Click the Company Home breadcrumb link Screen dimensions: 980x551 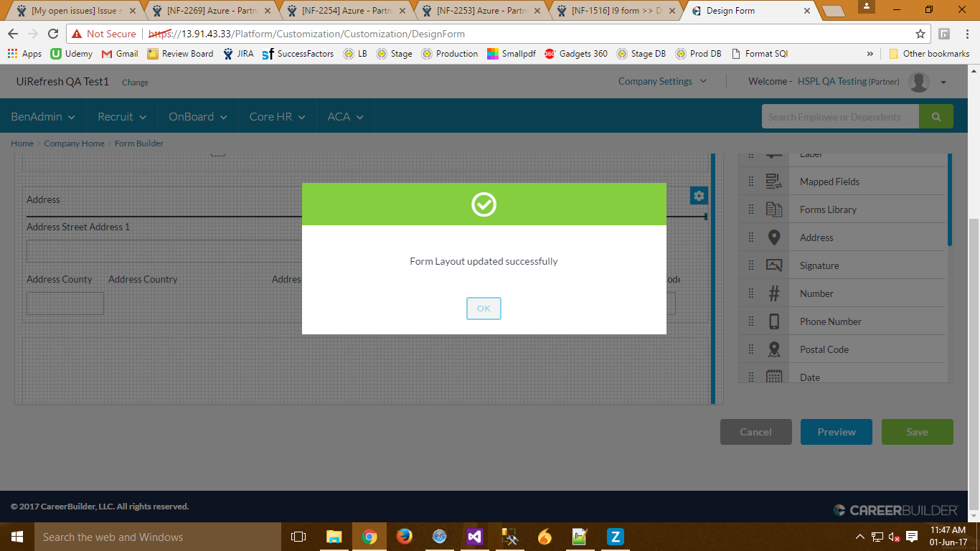tap(74, 143)
